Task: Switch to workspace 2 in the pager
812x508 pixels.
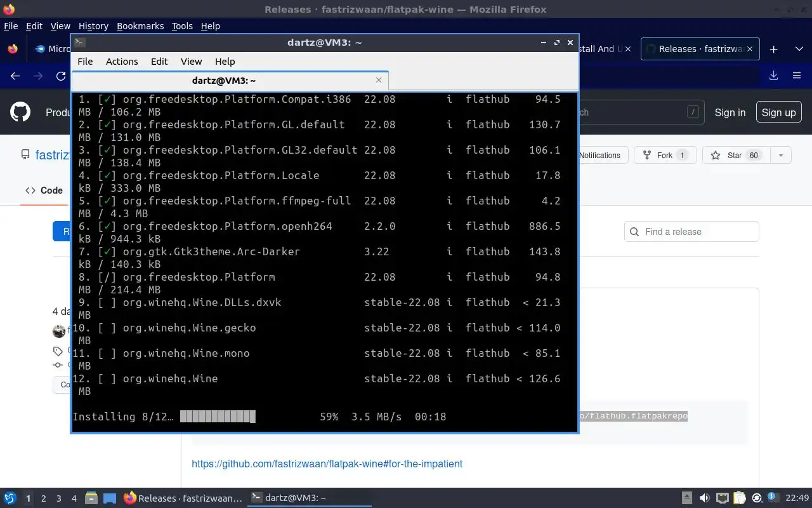Action: [43, 498]
